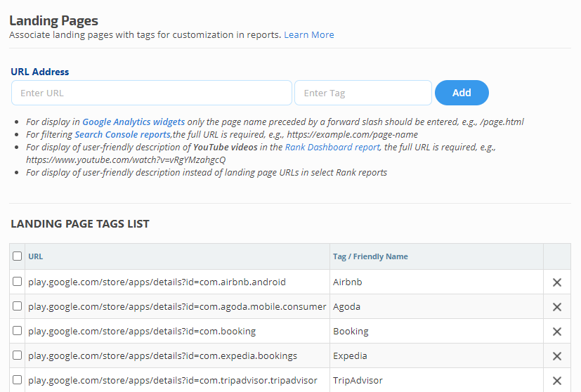Check the Airbnb URL row checkbox

point(18,282)
